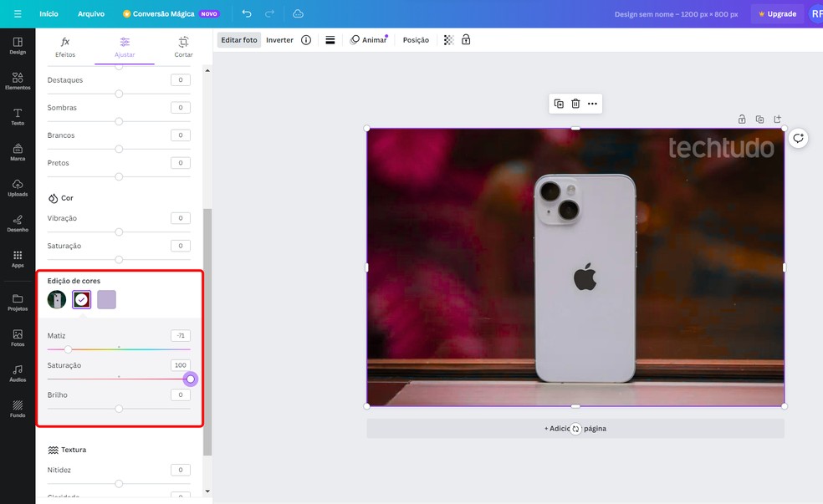Open the hamburger main menu
The image size is (823, 504).
click(x=18, y=13)
